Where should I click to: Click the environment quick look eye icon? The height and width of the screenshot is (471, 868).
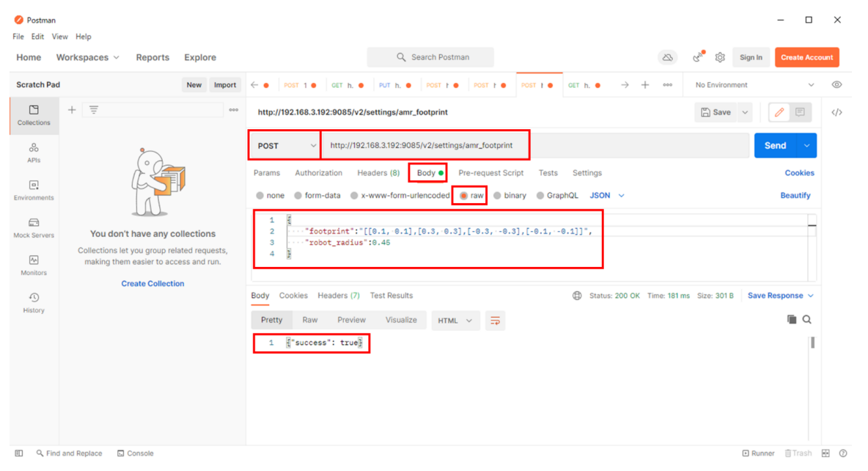pyautogui.click(x=836, y=85)
